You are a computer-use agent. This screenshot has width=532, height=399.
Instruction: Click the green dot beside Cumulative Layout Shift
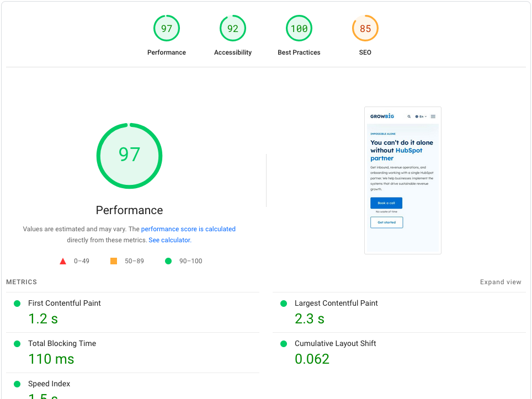click(283, 343)
